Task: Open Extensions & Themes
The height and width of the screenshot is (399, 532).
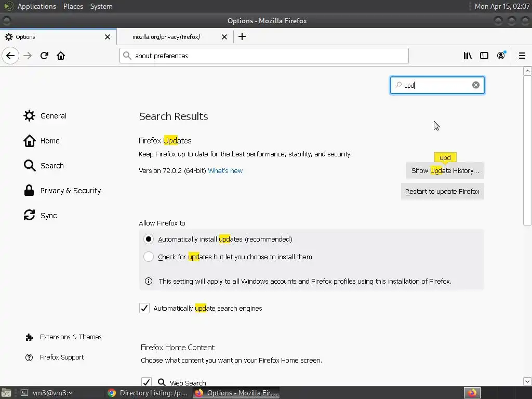Action: [x=63, y=337]
